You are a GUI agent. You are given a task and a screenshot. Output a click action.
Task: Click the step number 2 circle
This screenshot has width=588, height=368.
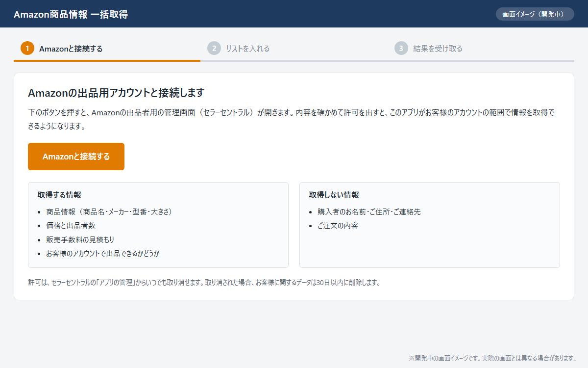click(x=214, y=48)
